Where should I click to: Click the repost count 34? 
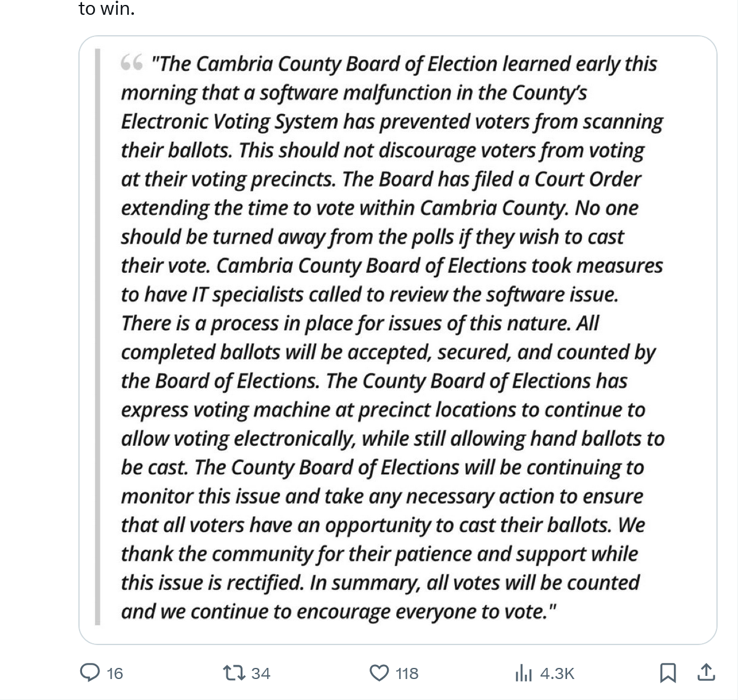click(261, 673)
